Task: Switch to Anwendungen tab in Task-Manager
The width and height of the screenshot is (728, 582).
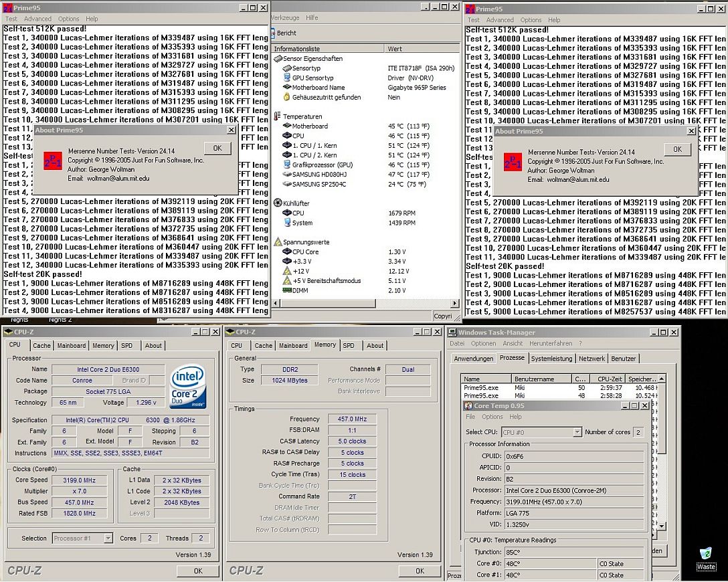Action: [474, 359]
